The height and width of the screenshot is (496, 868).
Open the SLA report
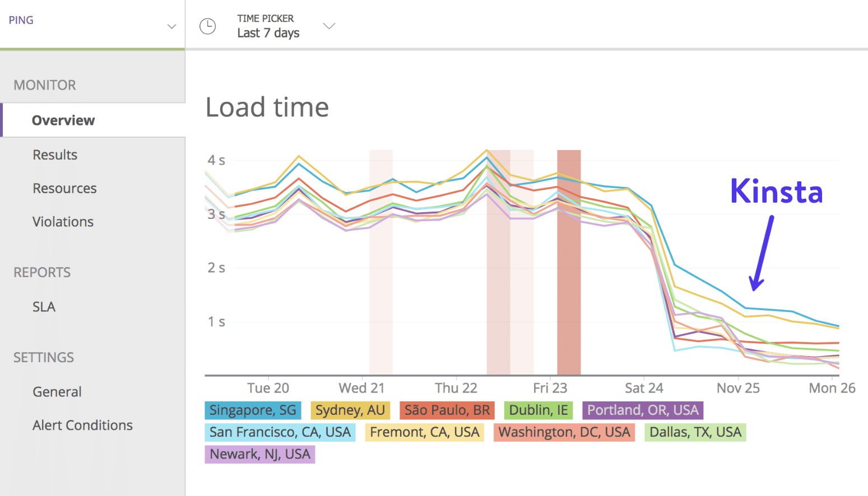pyautogui.click(x=44, y=307)
